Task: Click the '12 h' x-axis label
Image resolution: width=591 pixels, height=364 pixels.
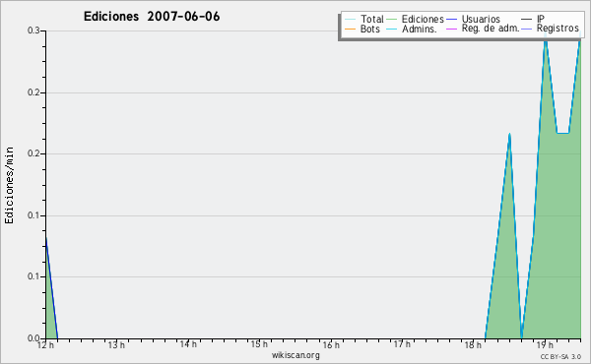Action: [x=46, y=344]
